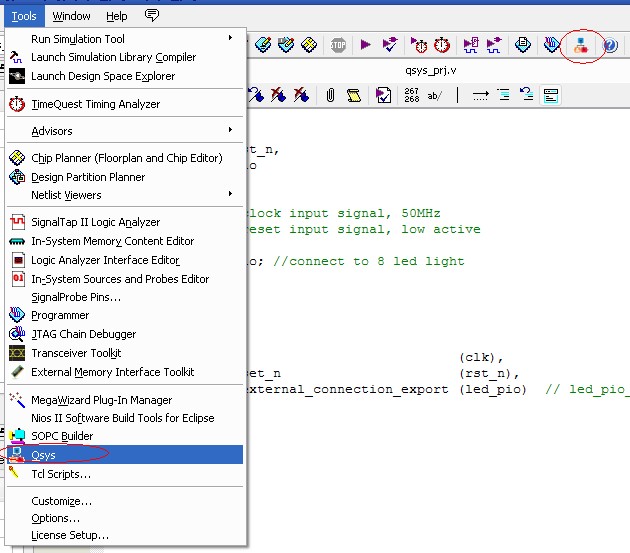The width and height of the screenshot is (630, 553).
Task: Open the Assignment Editor toolbar icon
Action: 263,45
